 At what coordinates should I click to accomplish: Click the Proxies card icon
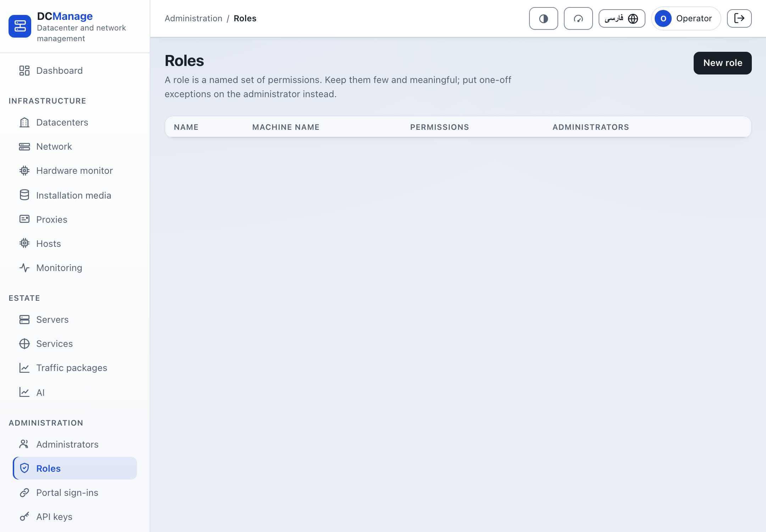click(24, 219)
